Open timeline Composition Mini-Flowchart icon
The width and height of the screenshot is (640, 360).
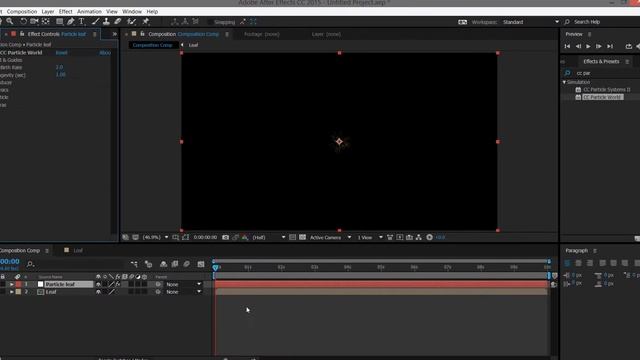point(134,264)
